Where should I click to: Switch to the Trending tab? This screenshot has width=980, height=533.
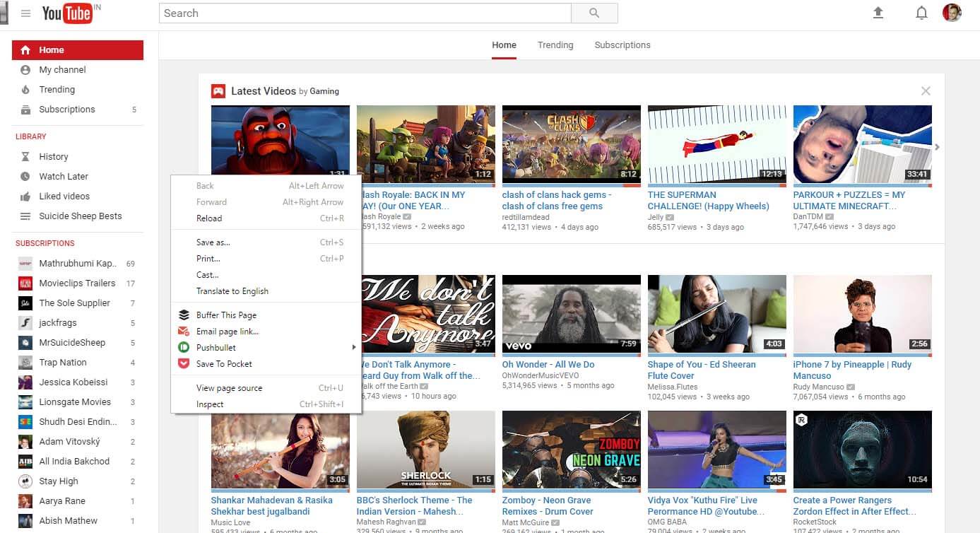click(555, 45)
